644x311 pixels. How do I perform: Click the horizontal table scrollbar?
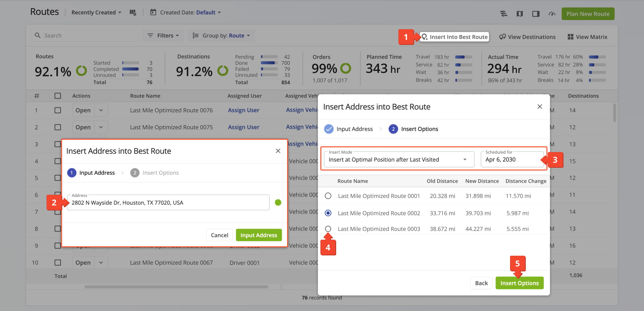click(x=176, y=287)
